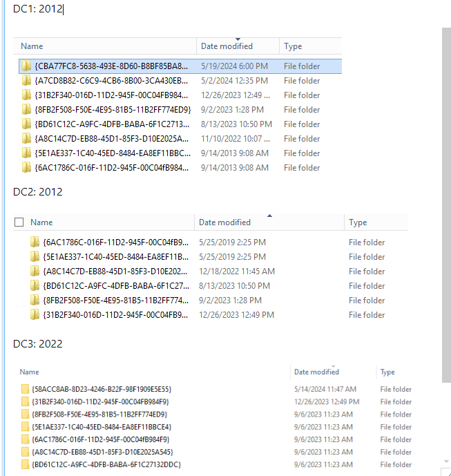The width and height of the screenshot is (451, 476).
Task: Click File folder type in {58ACC8AB row
Action: point(396,389)
